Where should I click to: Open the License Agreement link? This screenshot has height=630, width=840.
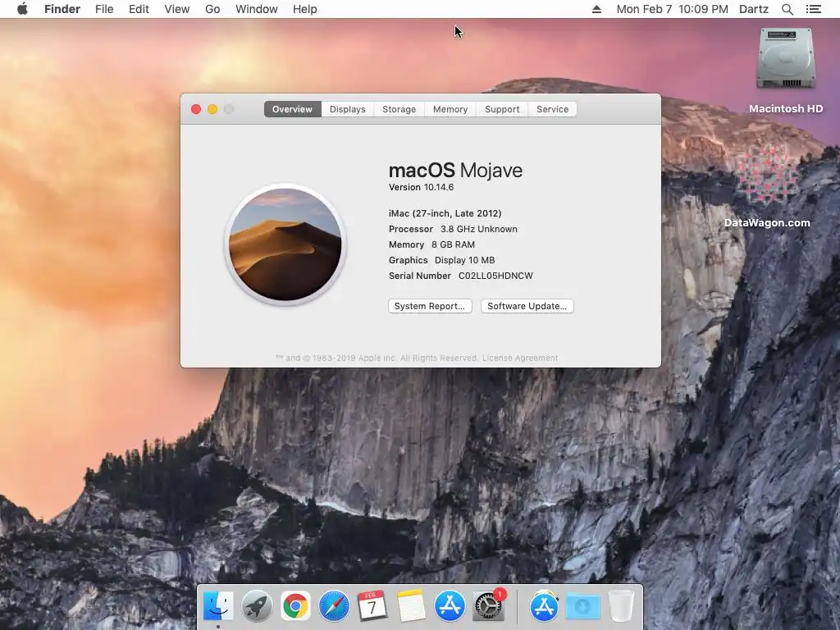519,358
